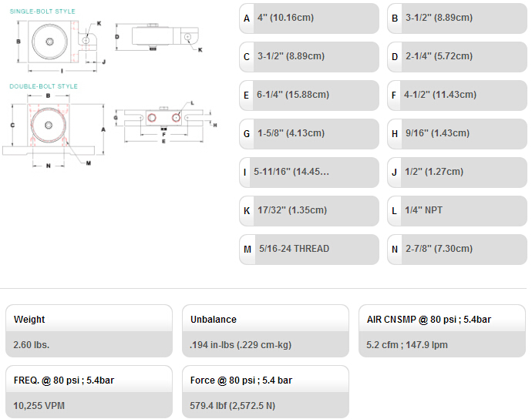Click dimension E value 6-1/4" (15.88cm)
The width and height of the screenshot is (532, 419).
click(x=293, y=95)
